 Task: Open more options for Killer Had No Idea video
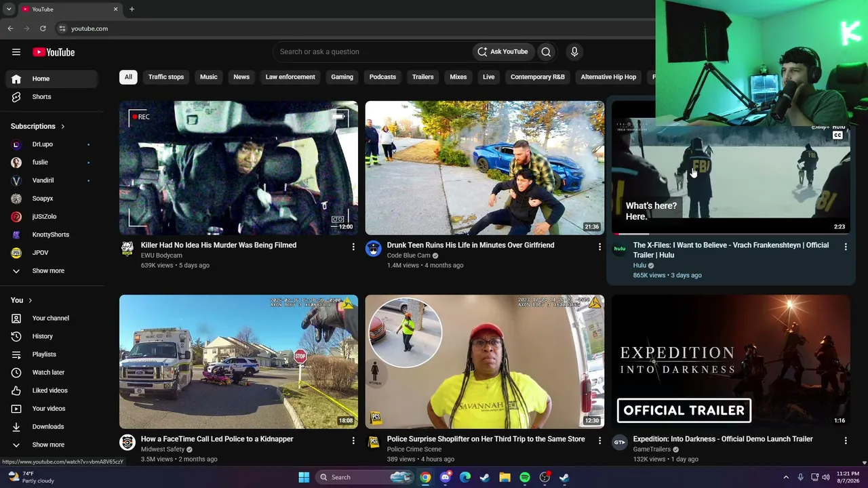pyautogui.click(x=353, y=247)
